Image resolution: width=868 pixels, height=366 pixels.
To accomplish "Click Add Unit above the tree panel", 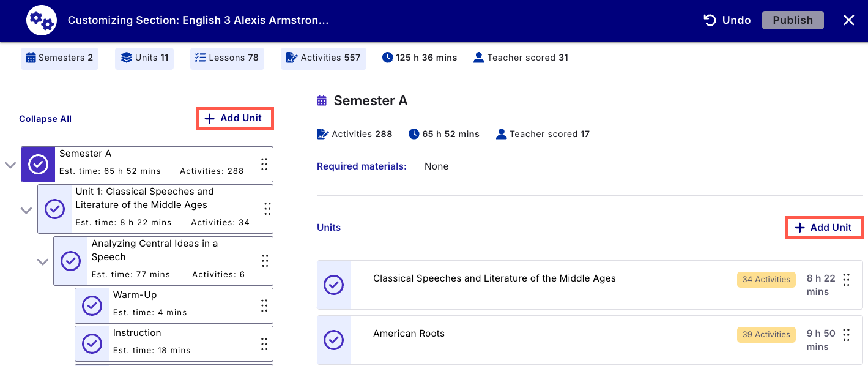I will [234, 118].
